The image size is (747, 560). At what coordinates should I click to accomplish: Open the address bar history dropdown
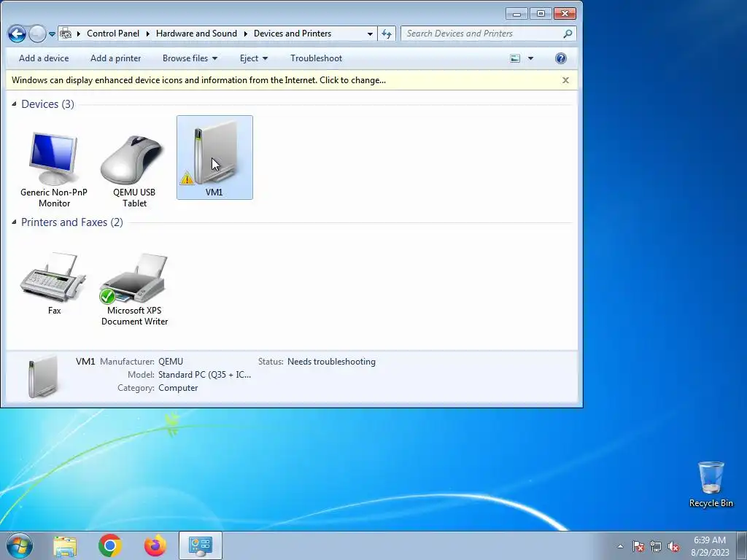pyautogui.click(x=370, y=34)
